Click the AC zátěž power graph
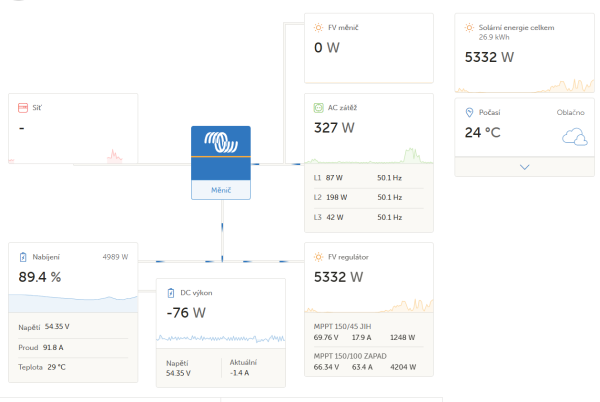This screenshot has height=402, width=600. [x=369, y=156]
